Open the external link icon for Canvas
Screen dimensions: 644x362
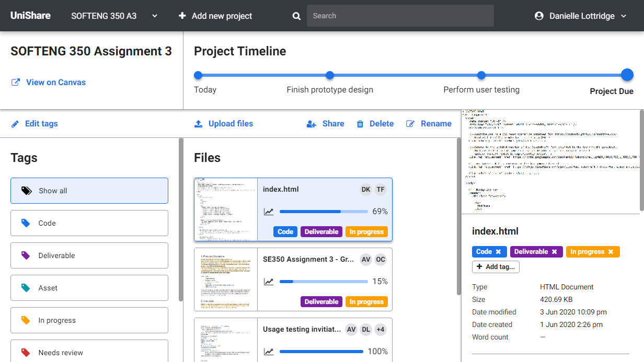tap(16, 83)
